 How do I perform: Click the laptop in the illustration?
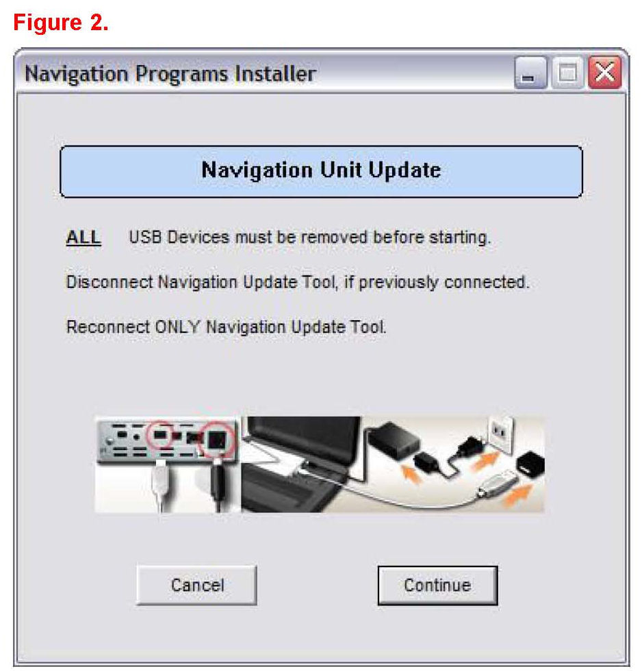coord(300,464)
